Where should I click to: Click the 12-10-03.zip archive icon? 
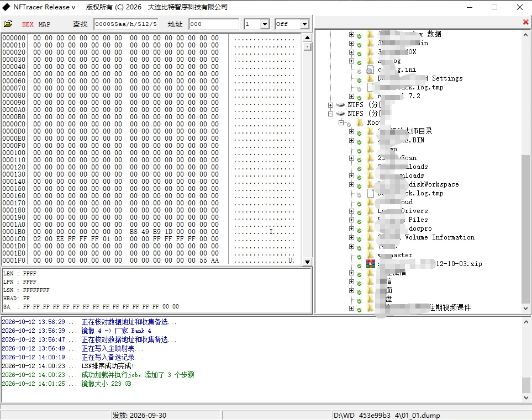pyautogui.click(x=371, y=264)
